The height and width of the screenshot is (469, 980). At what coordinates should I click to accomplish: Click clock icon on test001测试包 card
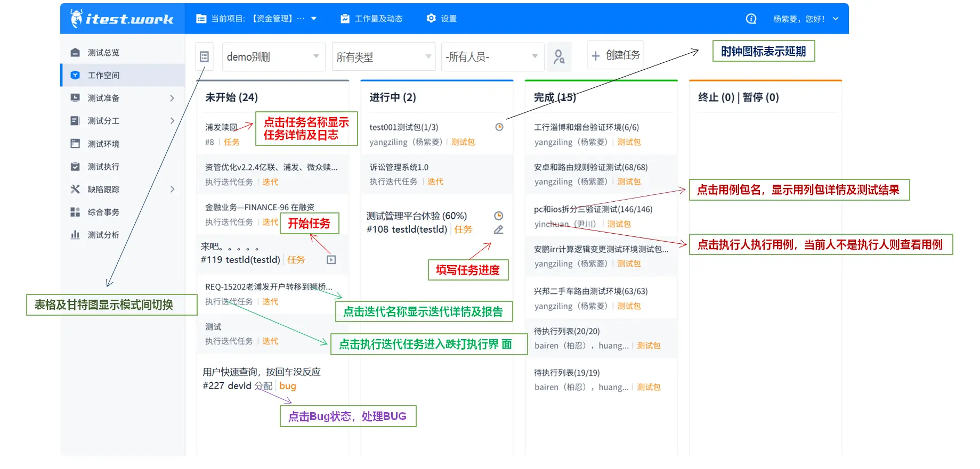[x=499, y=127]
